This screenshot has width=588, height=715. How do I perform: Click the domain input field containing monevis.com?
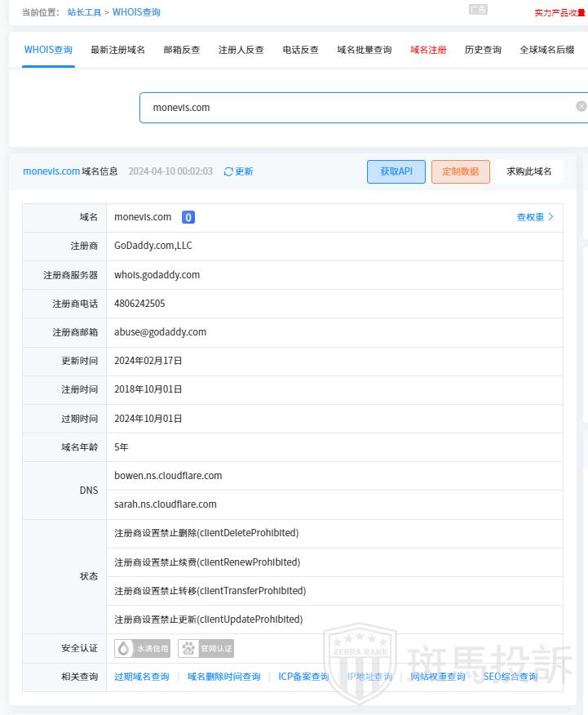[351, 108]
